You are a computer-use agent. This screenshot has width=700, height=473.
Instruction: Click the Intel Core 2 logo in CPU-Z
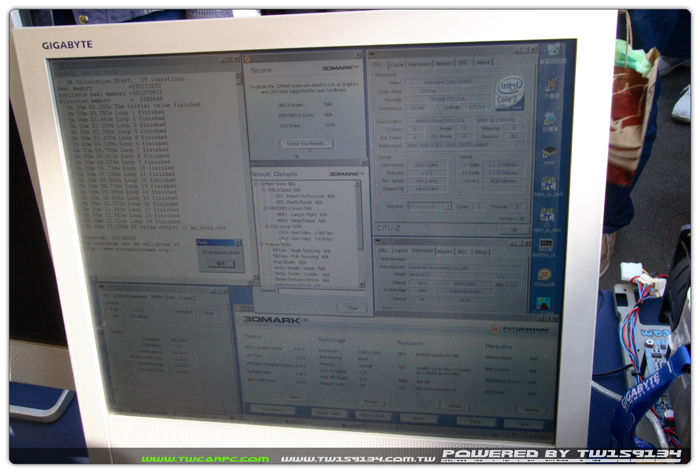510,93
